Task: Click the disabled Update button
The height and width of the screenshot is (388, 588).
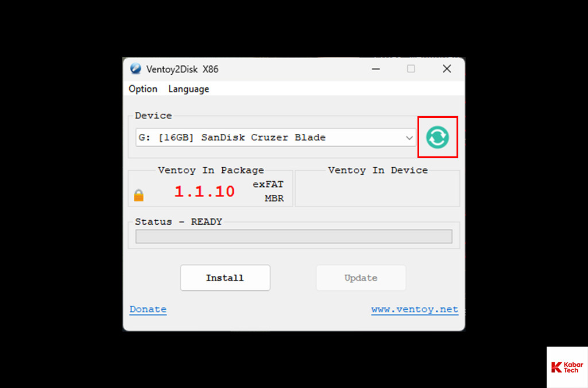Action: click(x=361, y=278)
